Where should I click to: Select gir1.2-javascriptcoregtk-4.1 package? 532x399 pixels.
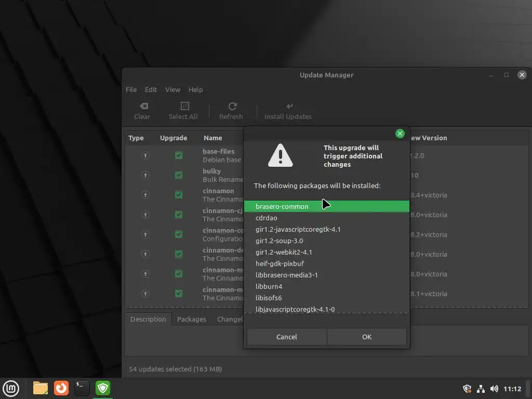tap(327, 229)
